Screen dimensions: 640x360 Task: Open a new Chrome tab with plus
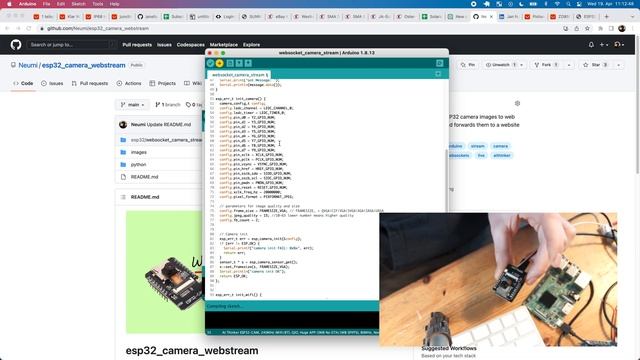tap(607, 17)
